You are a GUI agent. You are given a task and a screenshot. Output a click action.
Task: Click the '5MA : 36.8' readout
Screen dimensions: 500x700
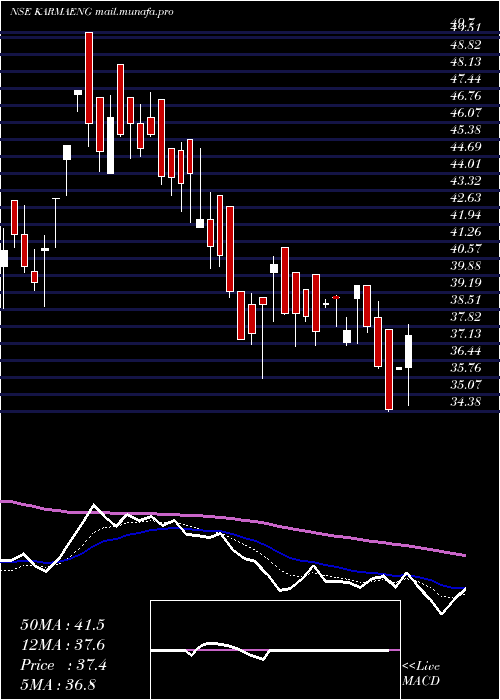click(58, 685)
